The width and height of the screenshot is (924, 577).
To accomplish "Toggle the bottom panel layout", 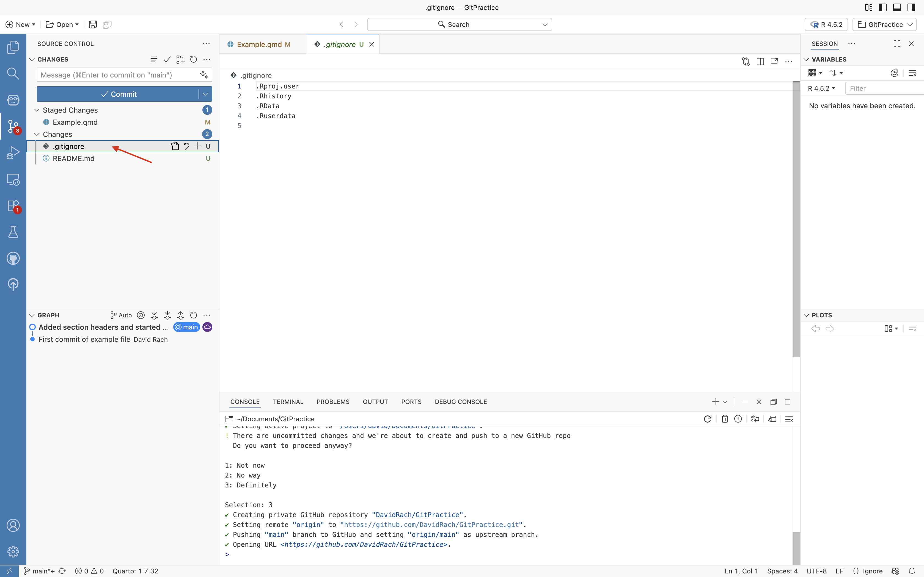I will pos(897,7).
